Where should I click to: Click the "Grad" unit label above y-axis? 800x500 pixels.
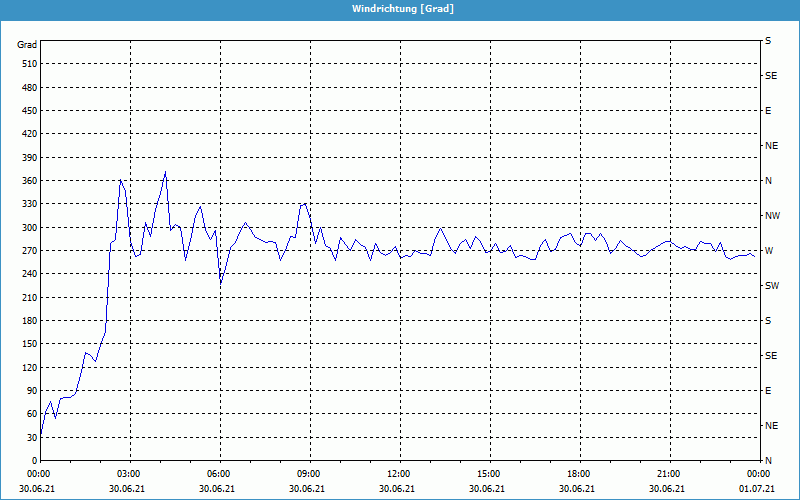click(27, 45)
